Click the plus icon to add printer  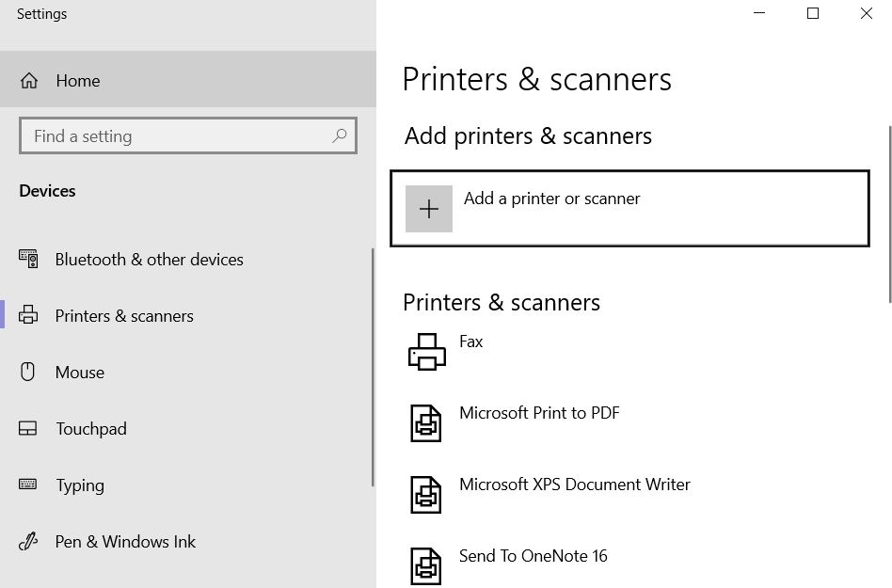coord(429,209)
